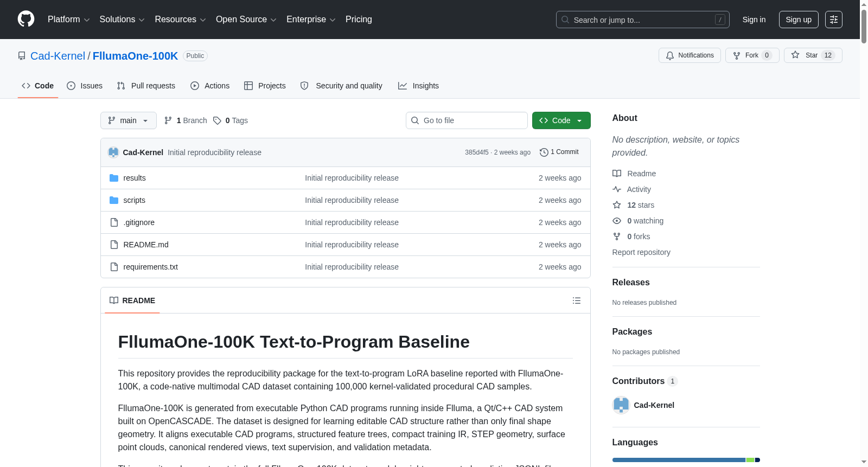Screen dimensions: 868x467
Task: Click the commit history clock icon
Action: tap(544, 152)
